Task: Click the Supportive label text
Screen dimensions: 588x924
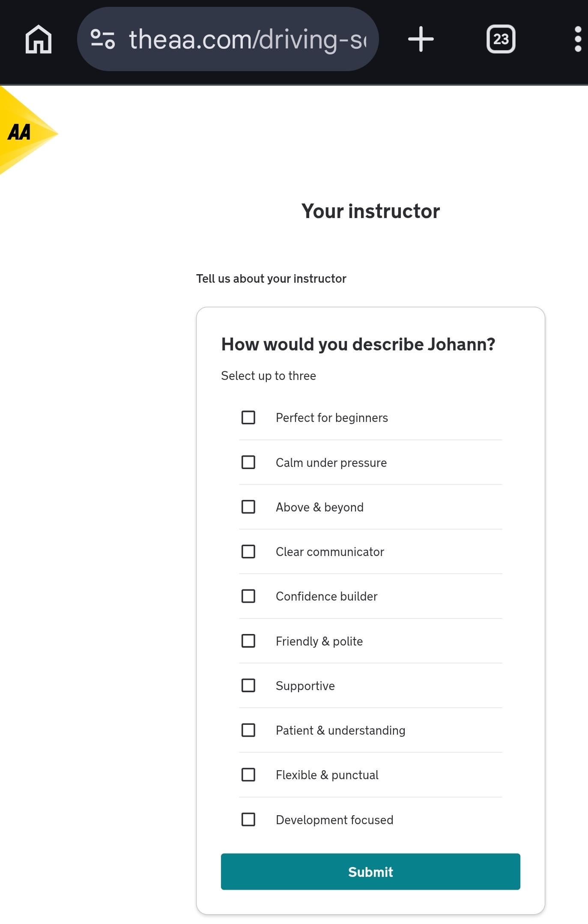Action: point(305,686)
